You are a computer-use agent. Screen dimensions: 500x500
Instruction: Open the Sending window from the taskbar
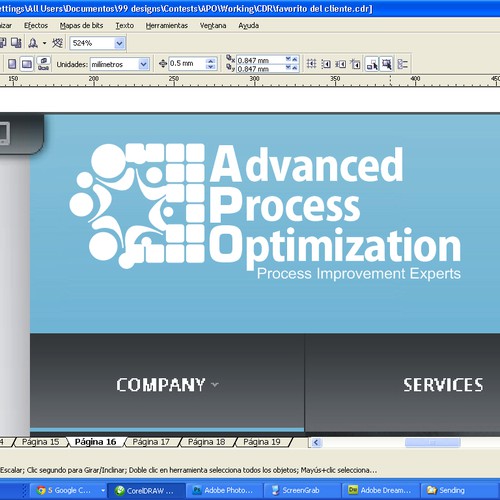point(459,490)
